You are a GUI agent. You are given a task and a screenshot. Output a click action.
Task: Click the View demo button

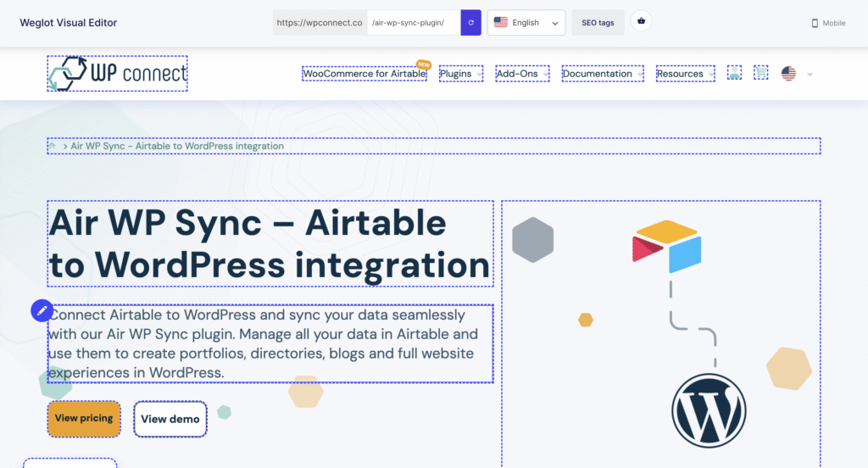coord(170,420)
